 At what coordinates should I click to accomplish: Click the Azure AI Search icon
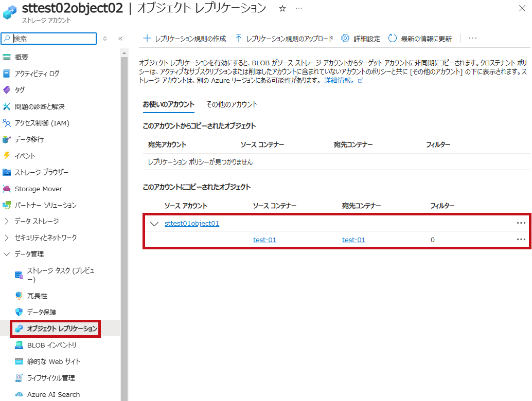point(19,394)
